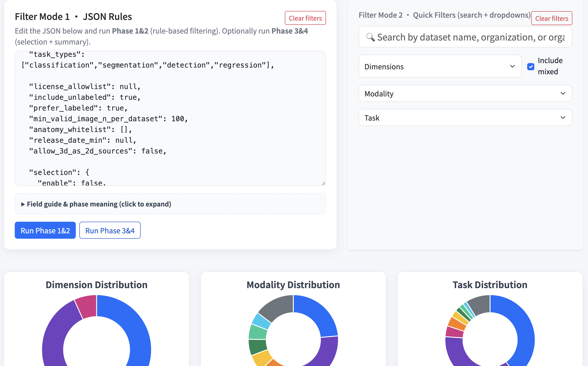Screen dimensions: 588x366
Task: Clear filters in Quick Filters panel
Action: tap(551, 18)
